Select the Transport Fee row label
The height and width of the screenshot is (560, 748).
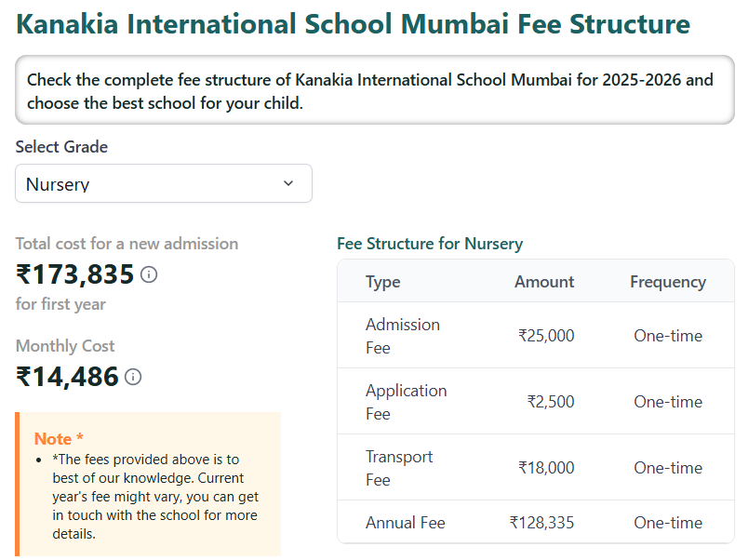[x=399, y=468]
